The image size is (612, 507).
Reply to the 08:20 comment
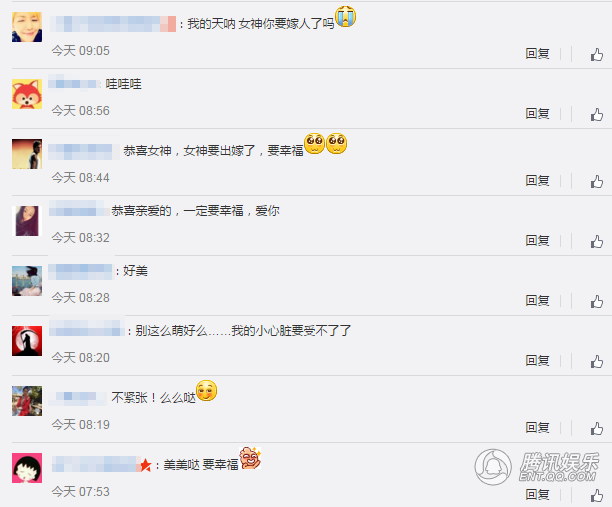[537, 361]
